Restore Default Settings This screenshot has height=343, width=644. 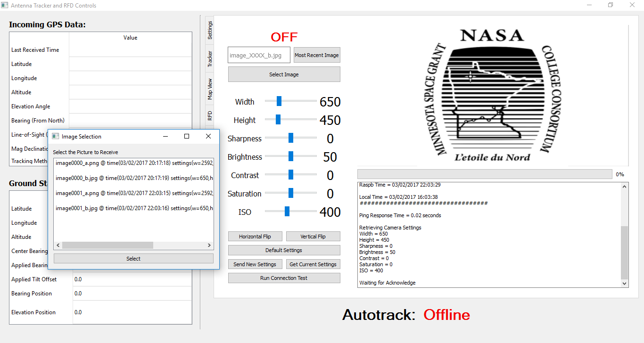click(x=284, y=250)
